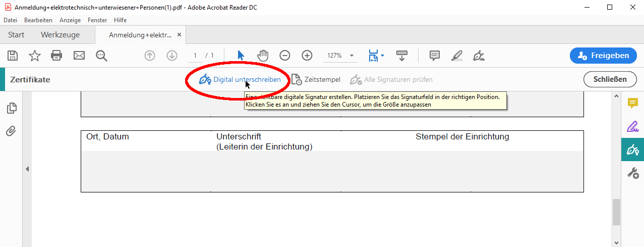This screenshot has height=247, width=644.
Task: Click the Stempel der Einrichtung field
Action: pos(462,172)
